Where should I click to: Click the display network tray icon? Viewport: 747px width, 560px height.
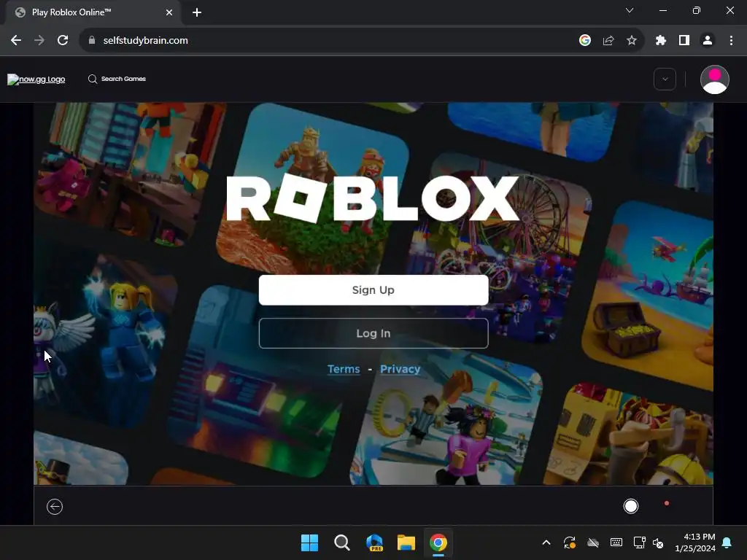click(x=639, y=542)
